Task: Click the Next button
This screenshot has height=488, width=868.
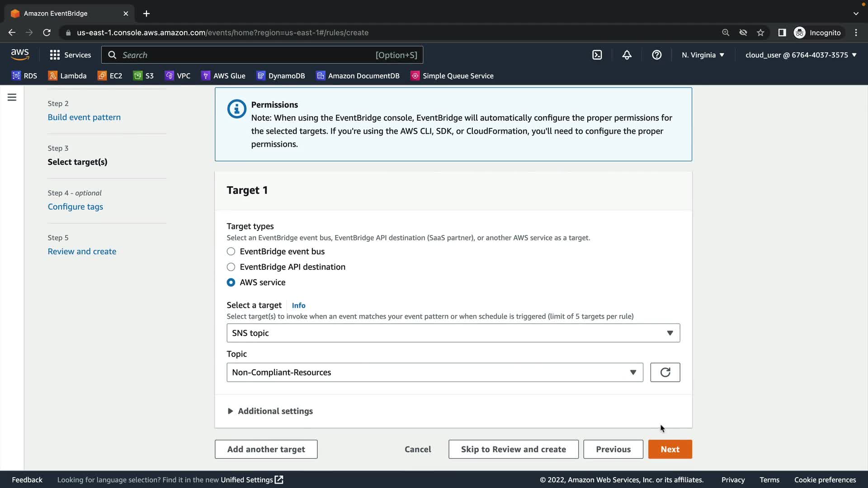Action: tap(670, 449)
